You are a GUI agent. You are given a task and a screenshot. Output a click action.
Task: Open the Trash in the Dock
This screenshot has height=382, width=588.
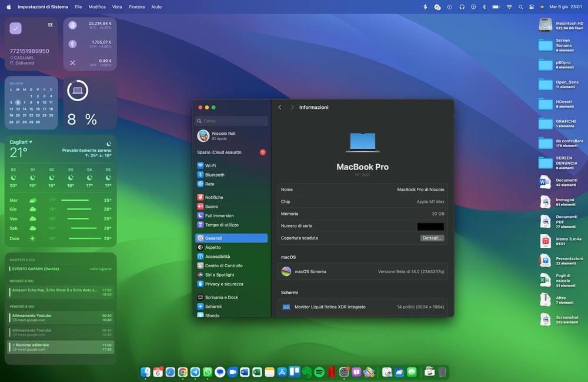click(x=442, y=372)
